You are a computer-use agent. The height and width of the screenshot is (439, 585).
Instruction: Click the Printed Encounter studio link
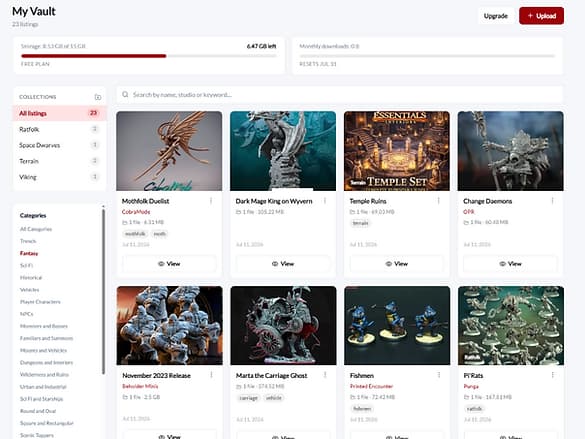pyautogui.click(x=371, y=386)
